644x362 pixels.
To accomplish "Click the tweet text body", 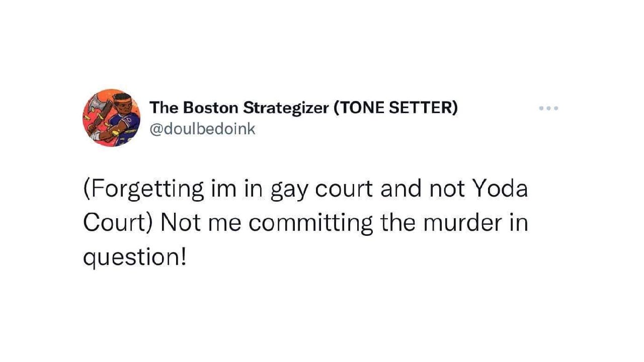I will click(305, 223).
